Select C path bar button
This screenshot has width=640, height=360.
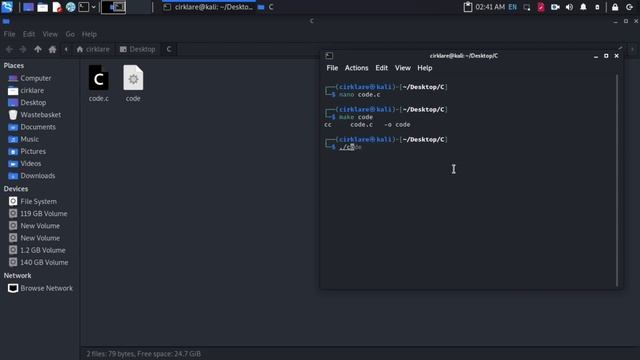click(169, 49)
